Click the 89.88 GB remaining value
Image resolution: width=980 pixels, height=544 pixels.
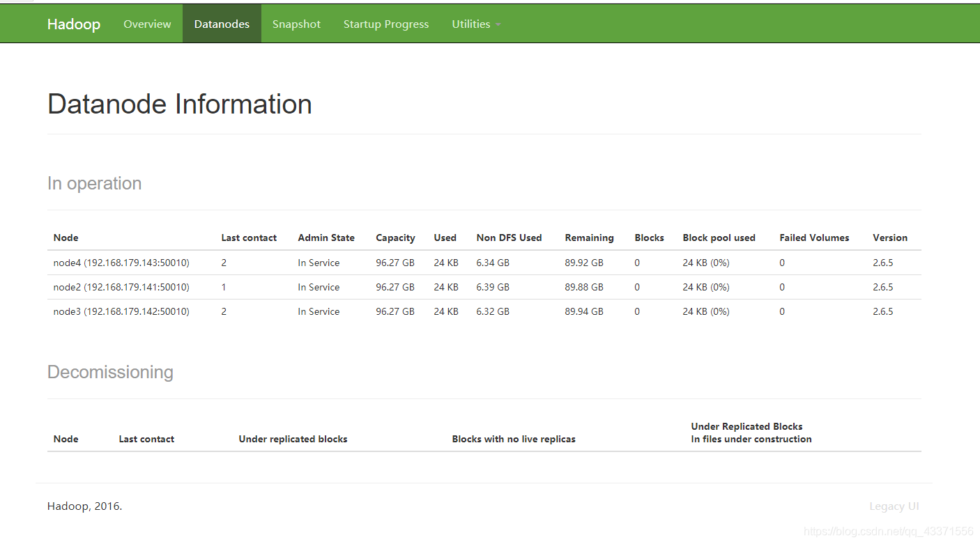[584, 287]
